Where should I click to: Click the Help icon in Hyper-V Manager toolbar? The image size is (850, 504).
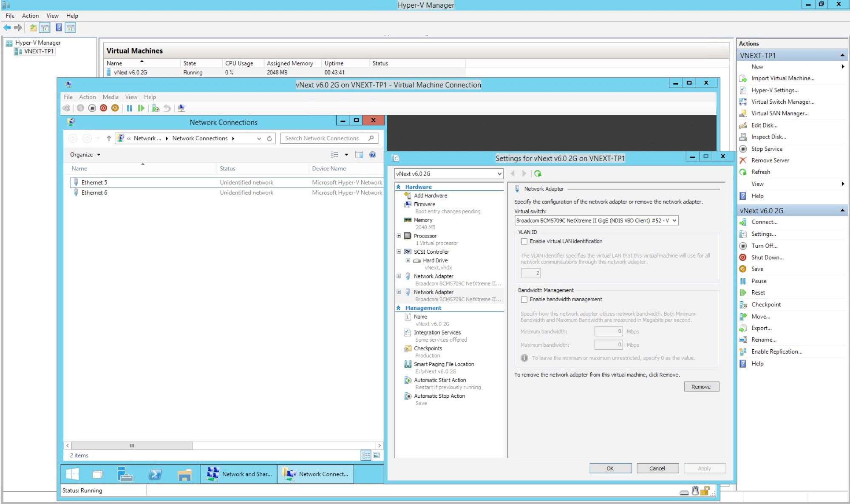(x=59, y=28)
